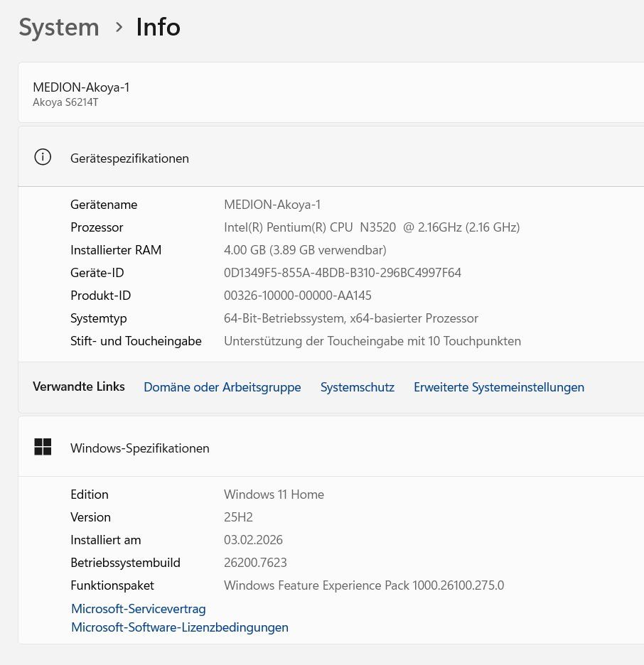
Task: Click the Edition value Windows 11 Home
Action: click(x=274, y=494)
